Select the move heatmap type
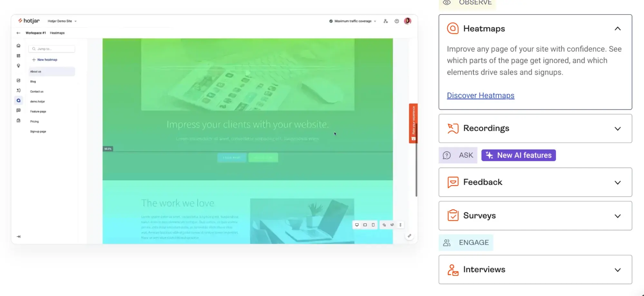 [x=392, y=225]
